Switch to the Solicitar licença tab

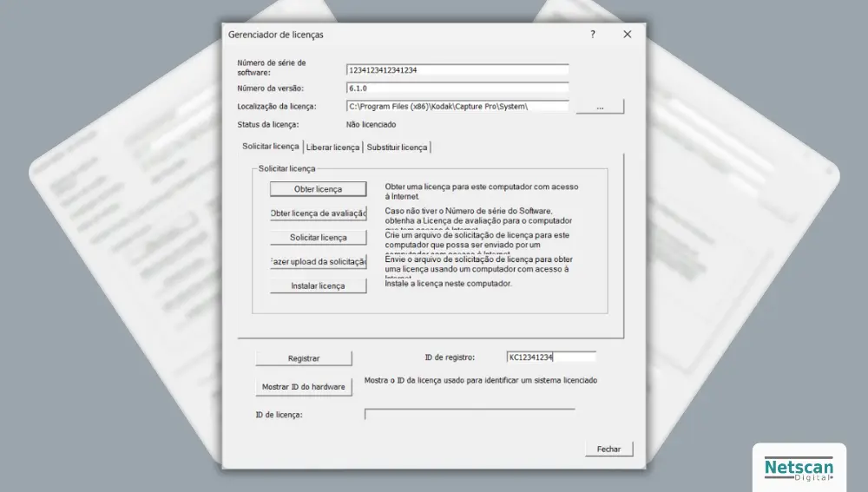[271, 146]
